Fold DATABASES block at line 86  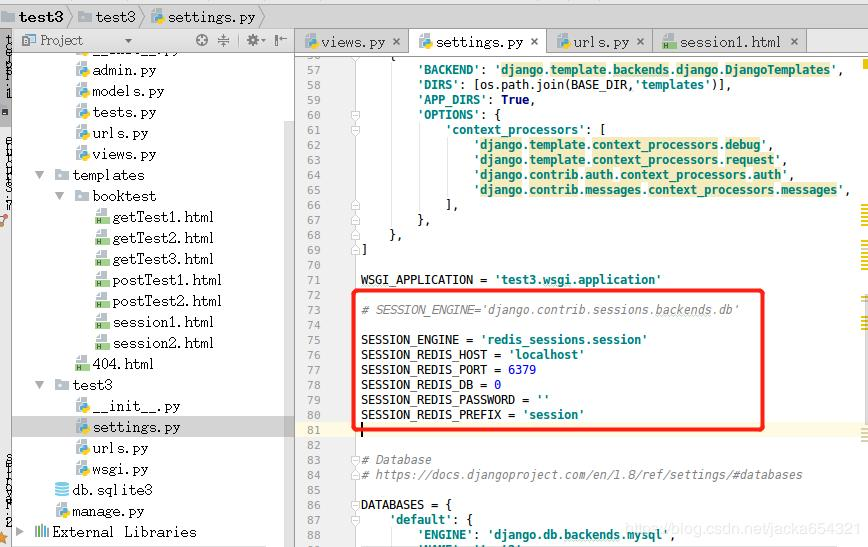[355, 505]
